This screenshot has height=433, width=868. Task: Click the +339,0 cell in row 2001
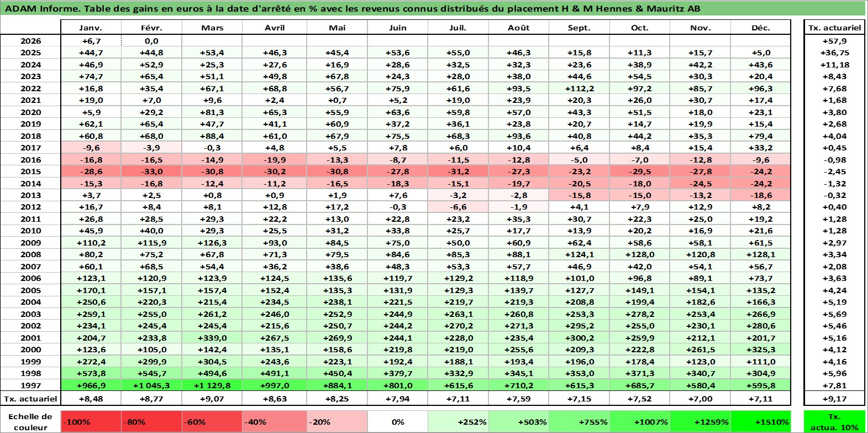coord(212,338)
